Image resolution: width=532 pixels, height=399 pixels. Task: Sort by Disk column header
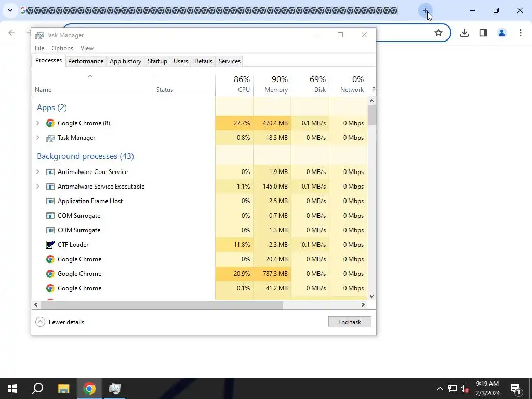(310, 84)
